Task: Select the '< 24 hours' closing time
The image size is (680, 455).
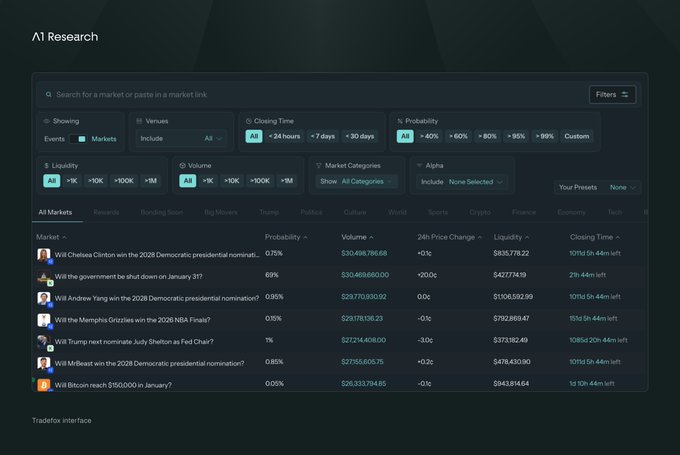Action: (284, 136)
